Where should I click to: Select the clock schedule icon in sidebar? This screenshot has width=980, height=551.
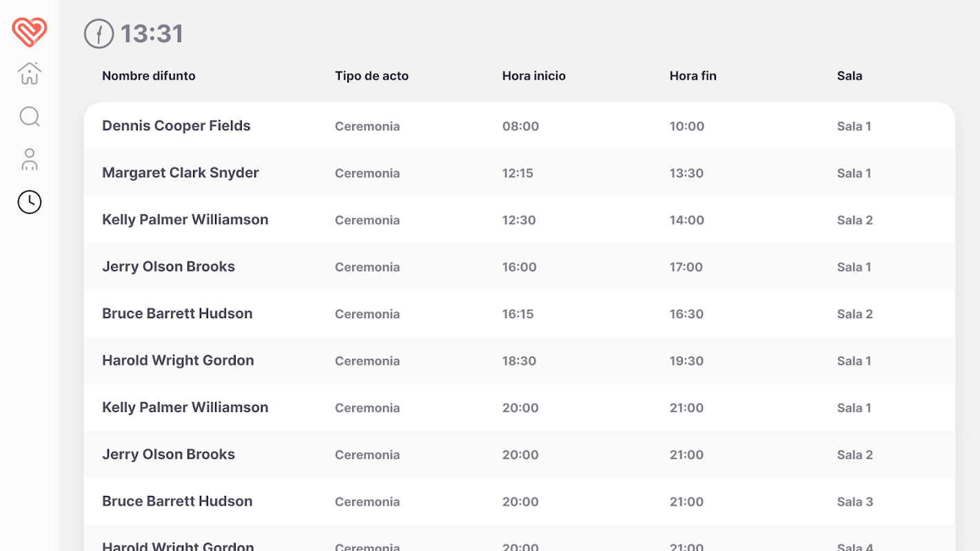[x=30, y=202]
